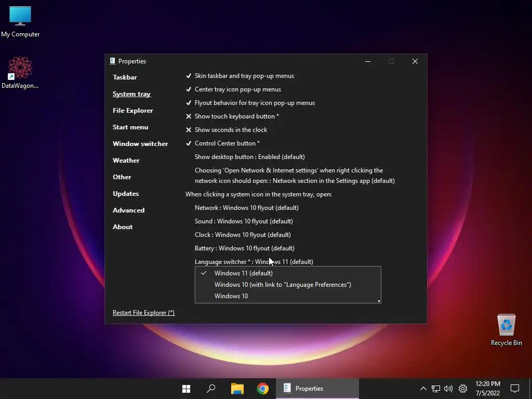Open the Clock flyout dropdown

pyautogui.click(x=243, y=235)
